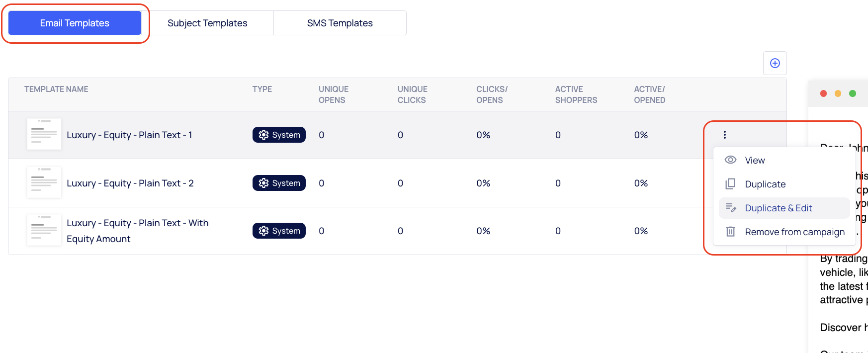Click System badge for With Equity Amount template
Screen dimensions: 868x353
pos(279,231)
